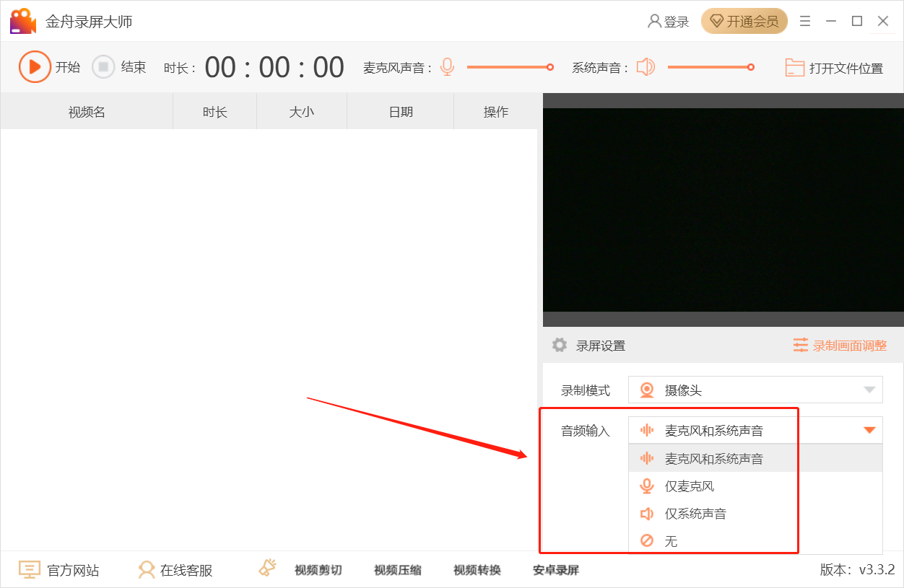Click the 视频剪切 tool at the bottom

point(319,570)
